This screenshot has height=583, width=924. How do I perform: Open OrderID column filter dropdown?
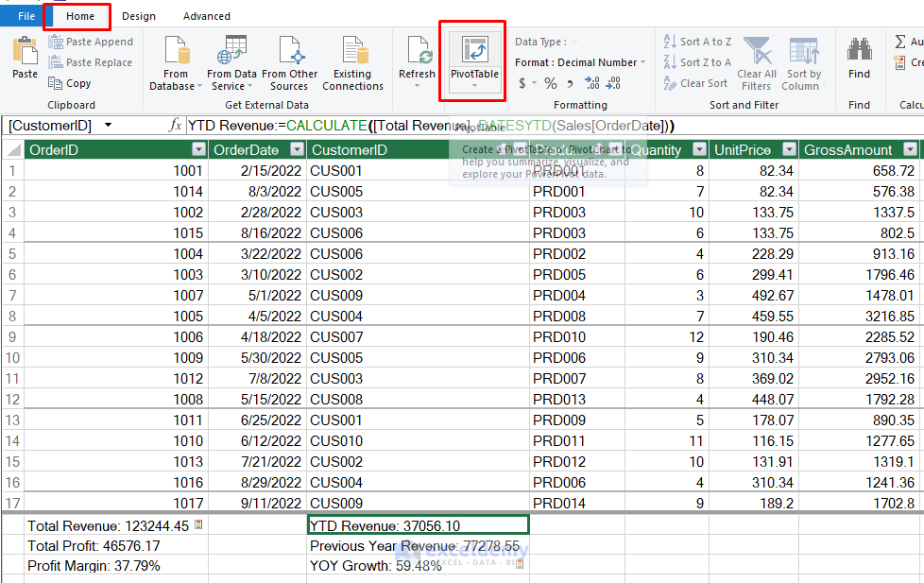198,149
